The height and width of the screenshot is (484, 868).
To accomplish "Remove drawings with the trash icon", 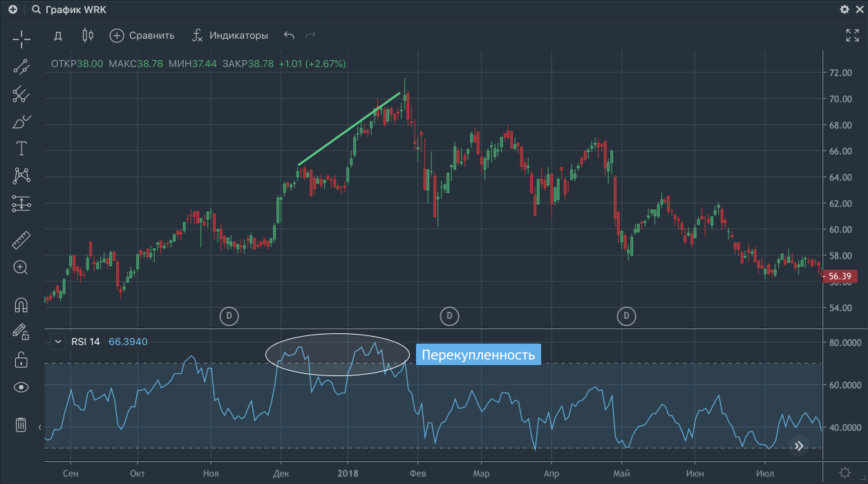I will pyautogui.click(x=21, y=425).
